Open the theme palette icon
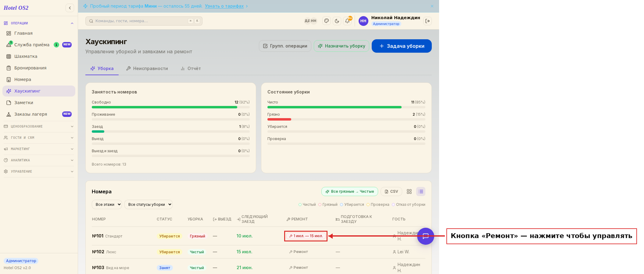644x274 pixels. click(x=327, y=21)
